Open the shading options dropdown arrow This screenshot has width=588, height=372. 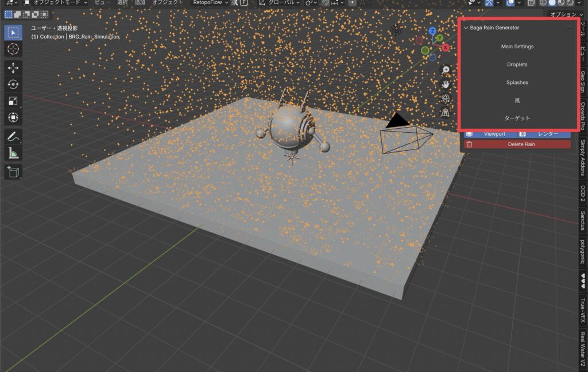tap(578, 3)
